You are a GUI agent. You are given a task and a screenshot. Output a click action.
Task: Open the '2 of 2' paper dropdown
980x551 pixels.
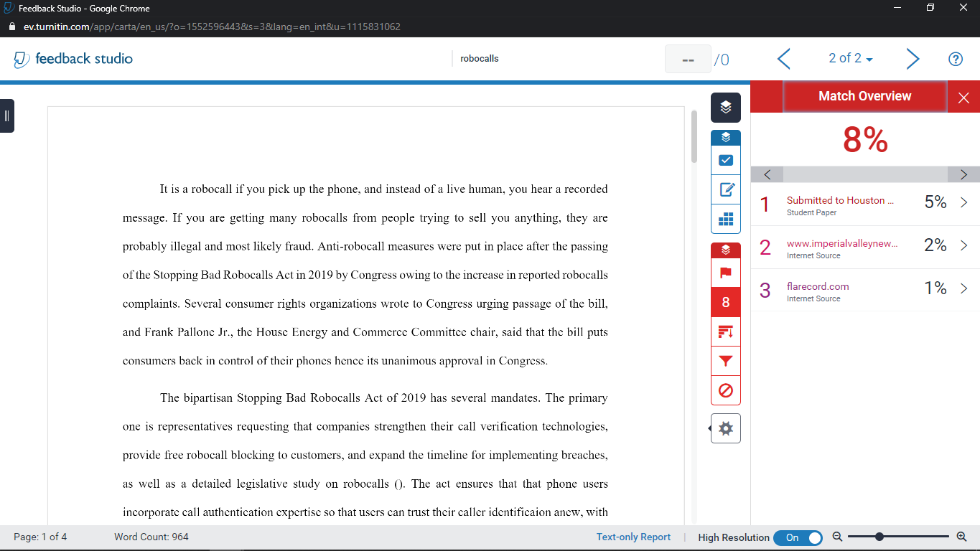point(851,59)
